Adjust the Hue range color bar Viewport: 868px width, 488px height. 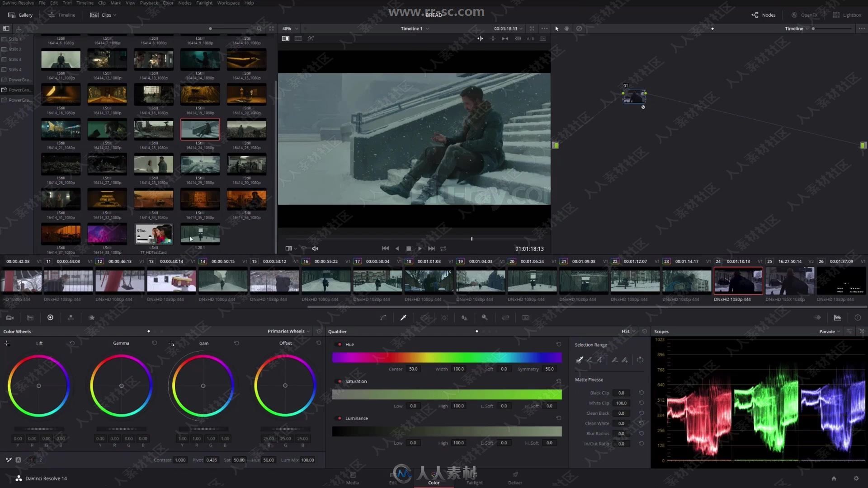[x=447, y=358]
